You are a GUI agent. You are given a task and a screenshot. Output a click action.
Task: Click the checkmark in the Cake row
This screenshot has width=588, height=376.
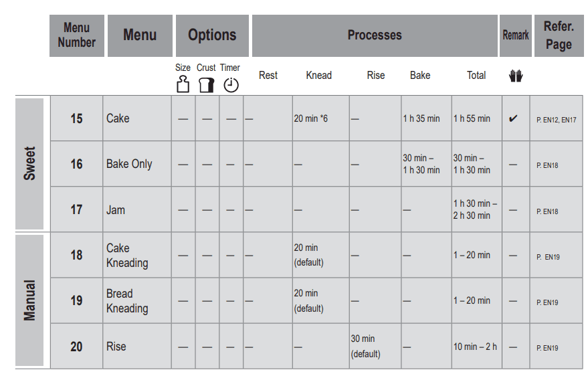(513, 118)
